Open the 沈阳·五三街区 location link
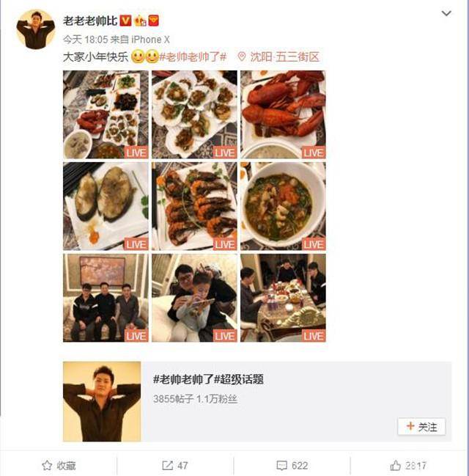Viewport: 469px width, 476px height. coord(285,56)
